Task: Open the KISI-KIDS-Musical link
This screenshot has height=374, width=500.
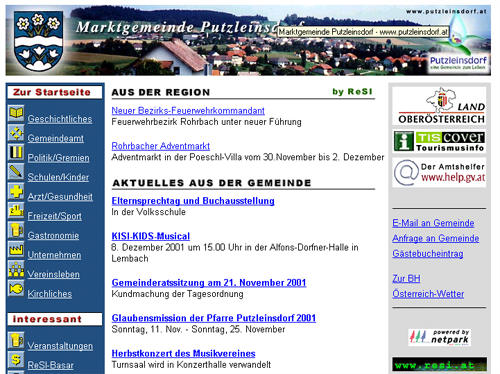Action: tap(151, 236)
